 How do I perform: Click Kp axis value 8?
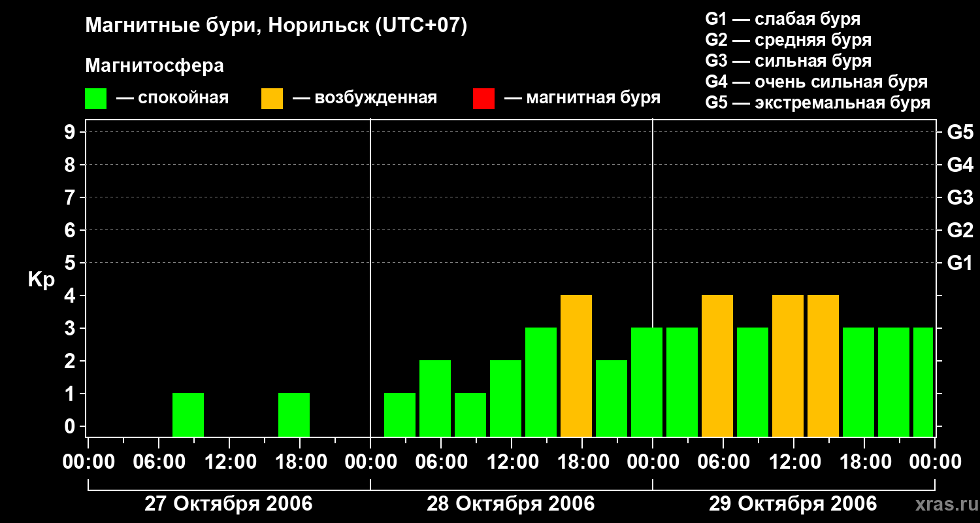pyautogui.click(x=71, y=165)
